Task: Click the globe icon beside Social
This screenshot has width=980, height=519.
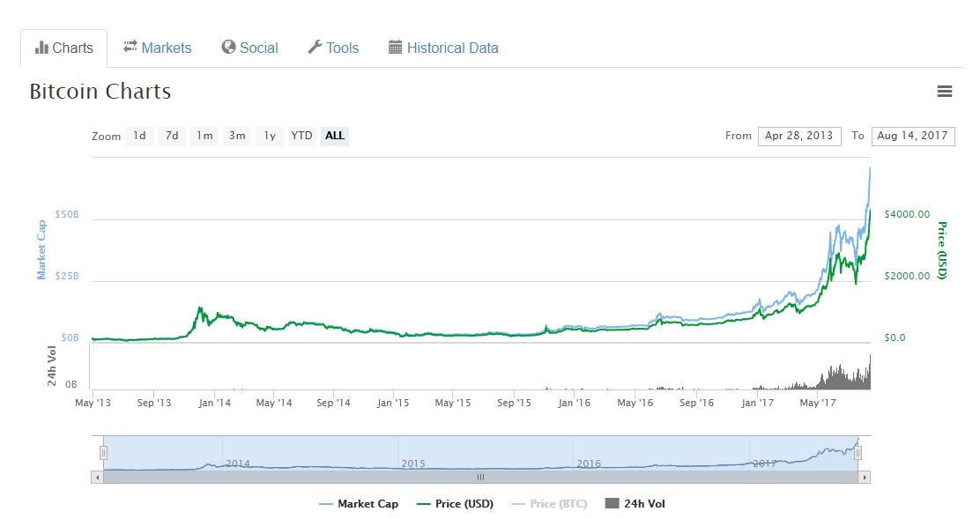Action: coord(229,48)
